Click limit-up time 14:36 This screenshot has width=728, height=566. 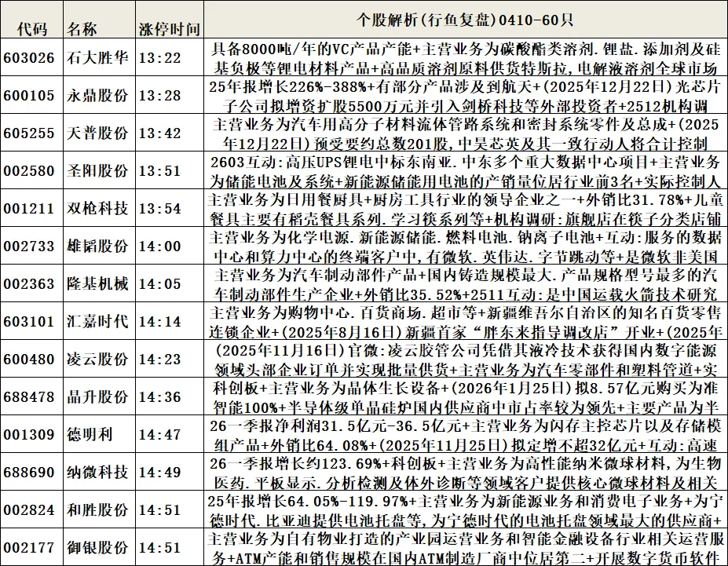pyautogui.click(x=159, y=397)
